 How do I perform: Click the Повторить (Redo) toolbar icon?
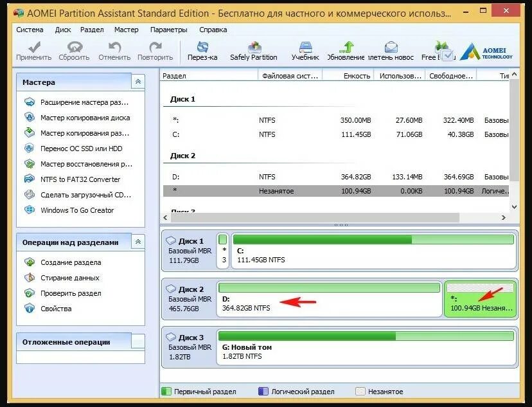pos(155,47)
